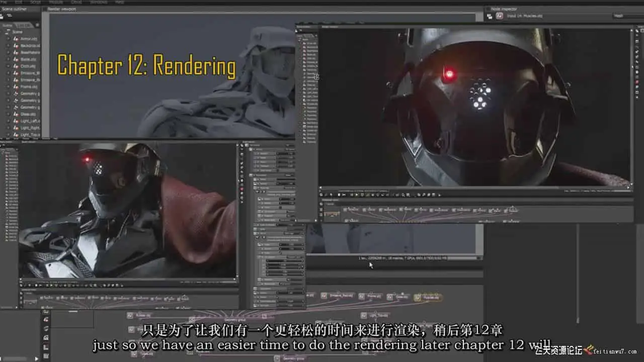Viewport: 644px width, 362px height.
Task: Select the Scene root item in the outliner
Action: pyautogui.click(x=17, y=32)
